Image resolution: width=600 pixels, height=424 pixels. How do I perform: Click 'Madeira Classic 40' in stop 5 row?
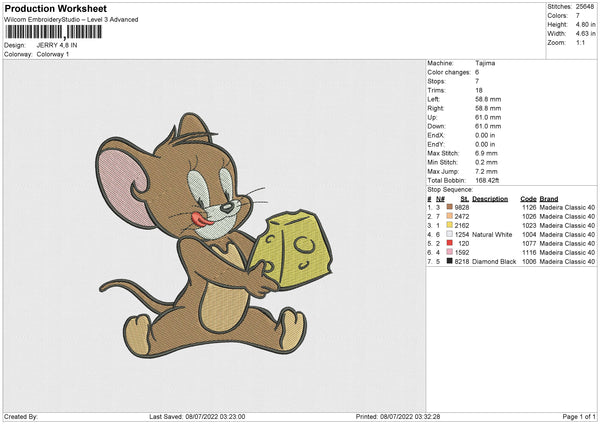point(567,243)
